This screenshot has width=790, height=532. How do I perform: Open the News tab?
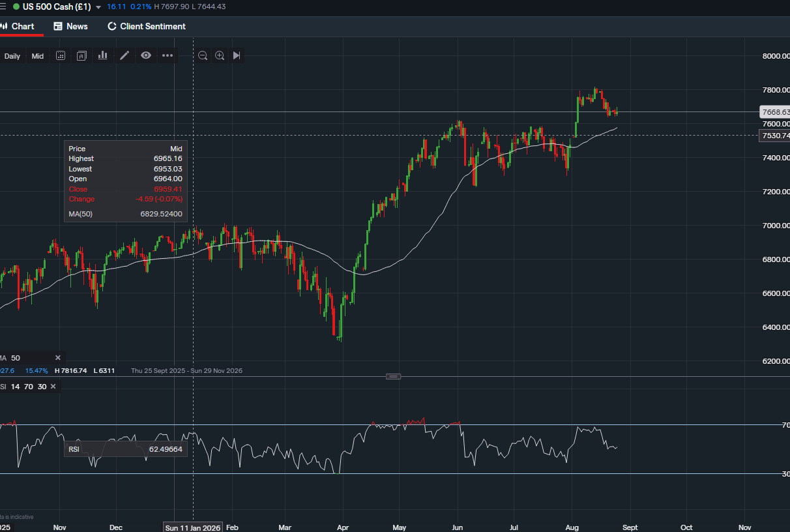pos(70,27)
